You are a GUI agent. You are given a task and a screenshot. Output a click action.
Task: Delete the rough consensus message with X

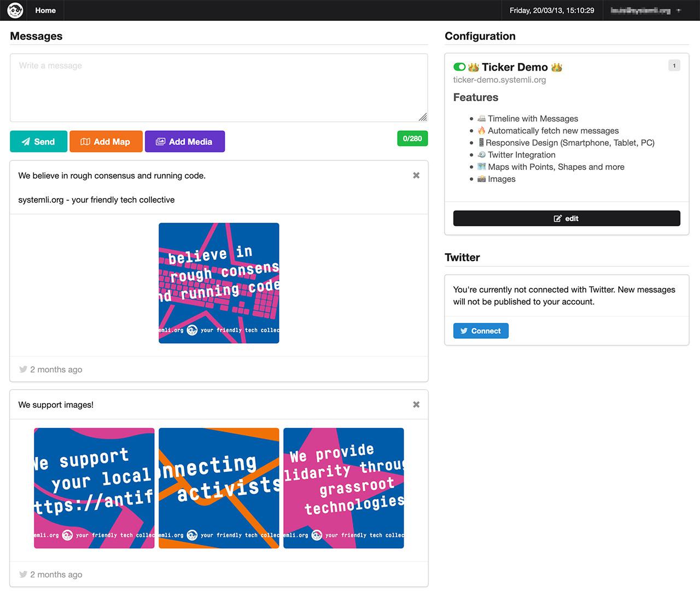pos(416,176)
